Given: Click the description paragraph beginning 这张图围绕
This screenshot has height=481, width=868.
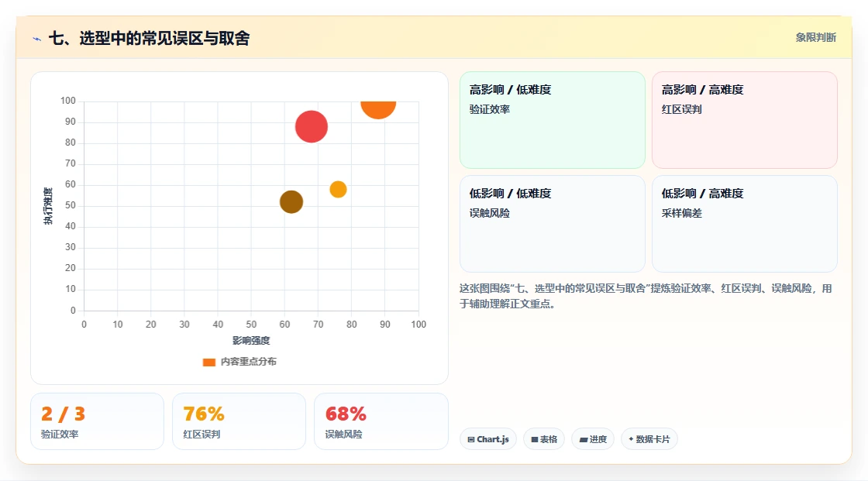Looking at the screenshot, I should coord(646,296).
